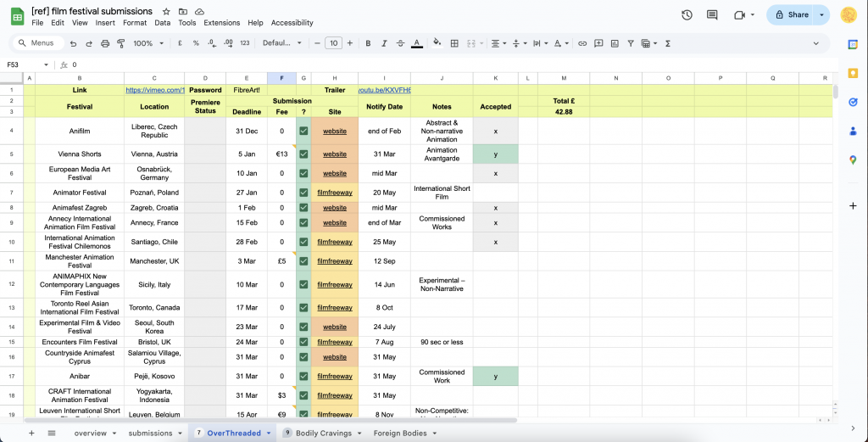
Task: Decrease decimal places icon
Action: pyautogui.click(x=211, y=43)
